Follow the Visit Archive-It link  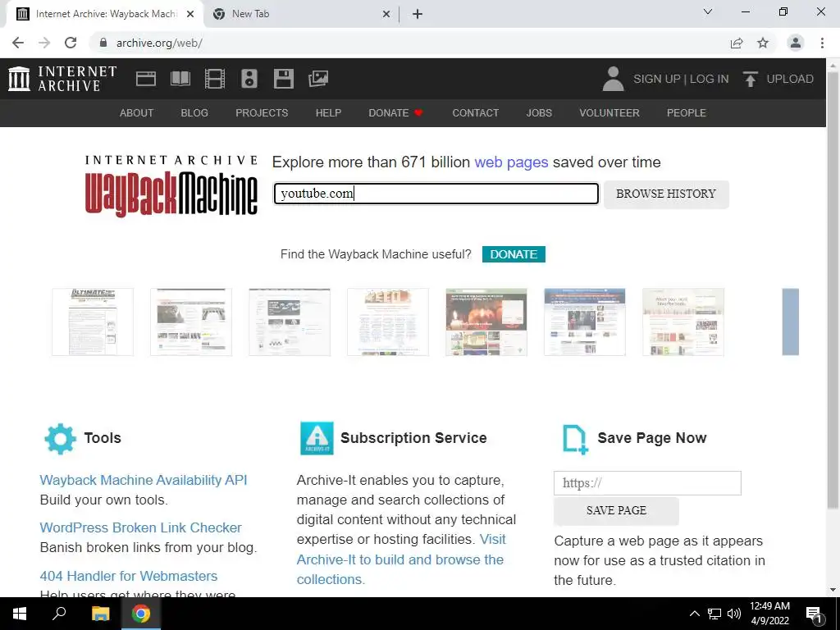click(400, 559)
